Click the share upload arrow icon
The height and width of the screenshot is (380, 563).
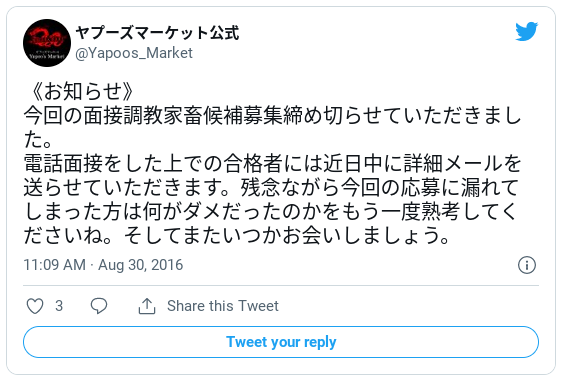coord(147,306)
